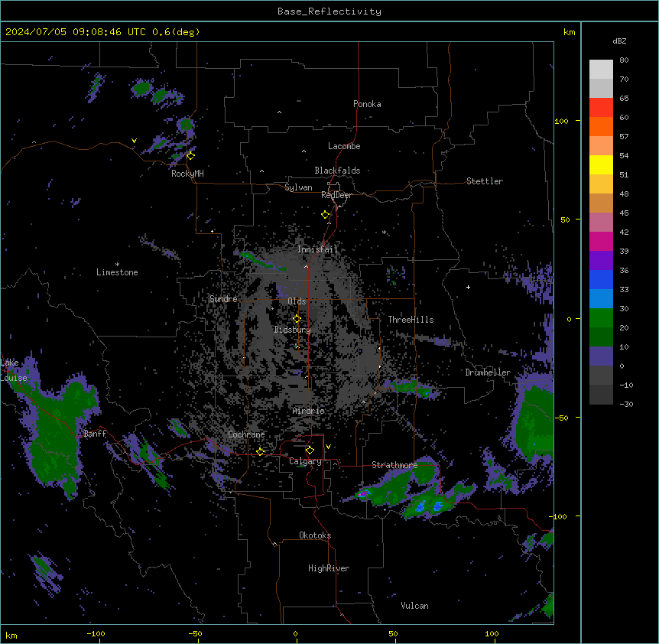Select the yellow diamond just above Calgary label
Screen dimensions: 659x644
tap(310, 450)
